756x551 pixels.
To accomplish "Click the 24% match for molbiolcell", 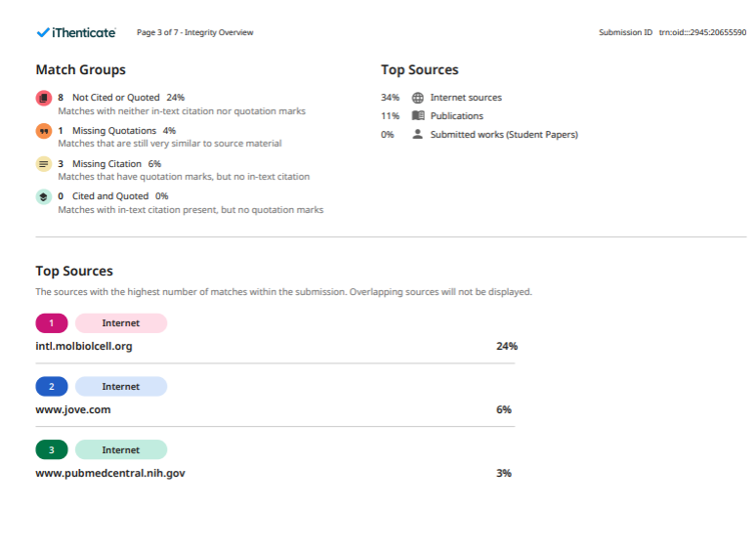I will click(x=506, y=346).
